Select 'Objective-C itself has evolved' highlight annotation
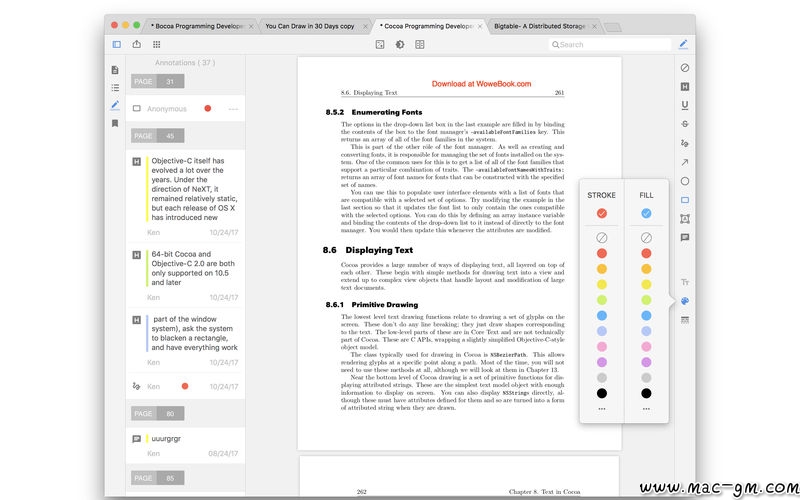Viewport: 800px width, 500px height. [185, 196]
